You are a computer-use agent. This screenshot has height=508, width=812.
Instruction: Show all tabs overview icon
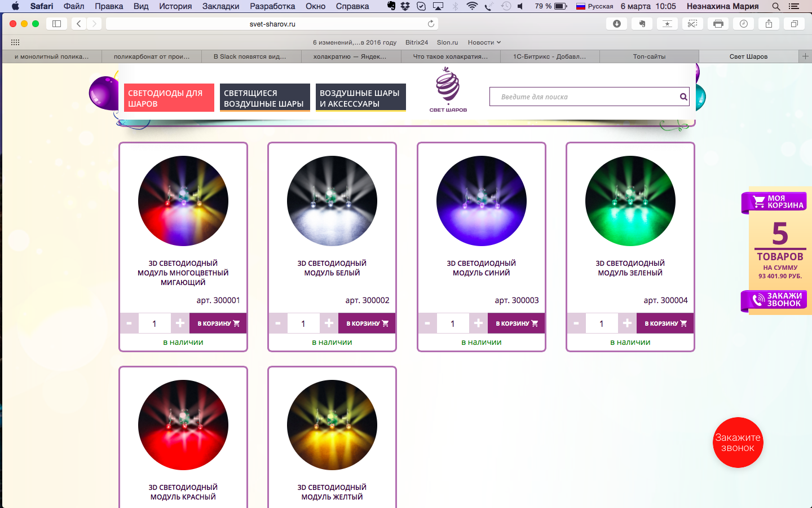[x=794, y=24]
